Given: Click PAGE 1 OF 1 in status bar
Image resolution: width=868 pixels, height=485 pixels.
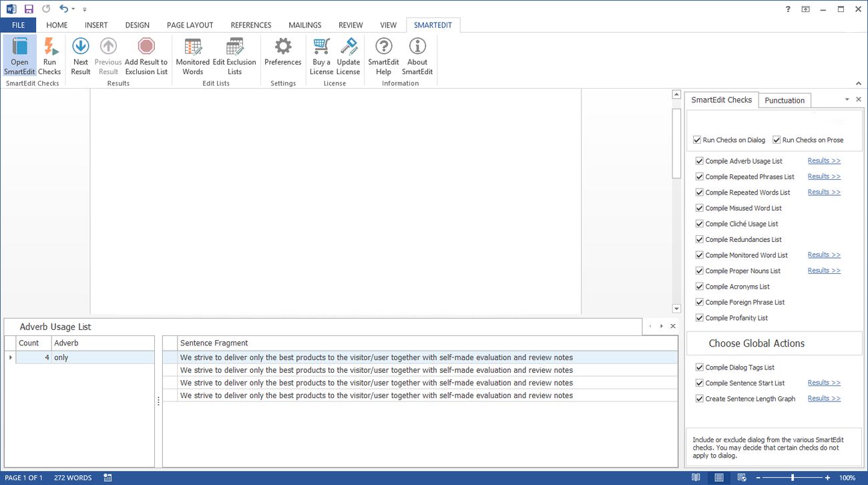Looking at the screenshot, I should coord(23,478).
